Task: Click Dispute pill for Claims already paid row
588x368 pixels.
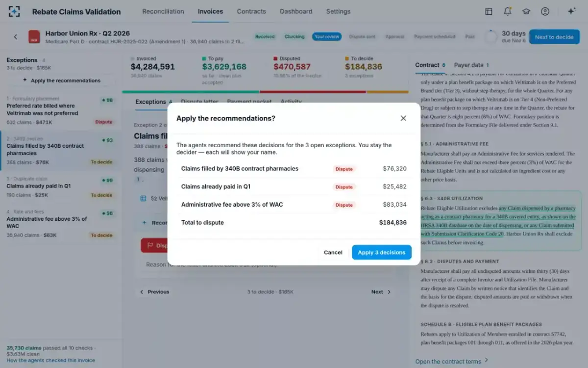Action: (344, 187)
